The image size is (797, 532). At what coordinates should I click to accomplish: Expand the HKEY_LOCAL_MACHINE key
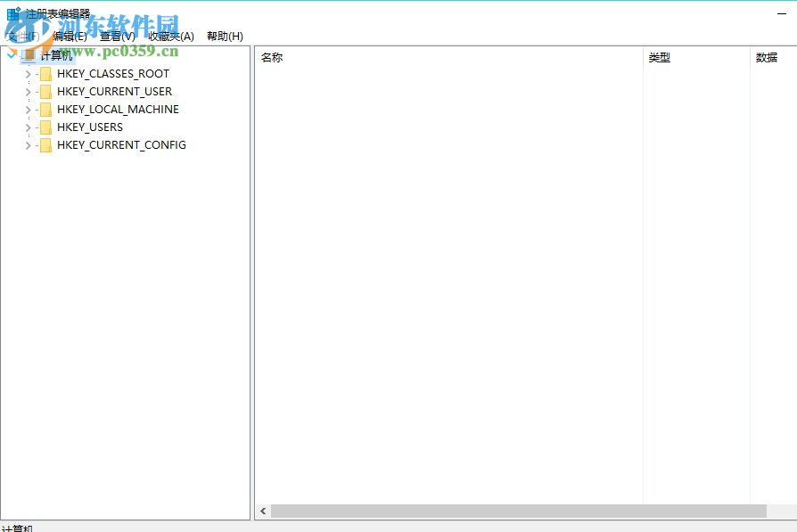pyautogui.click(x=28, y=110)
